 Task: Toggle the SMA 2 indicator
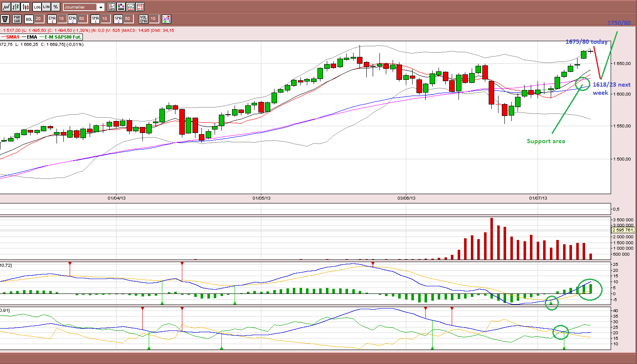[118, 19]
